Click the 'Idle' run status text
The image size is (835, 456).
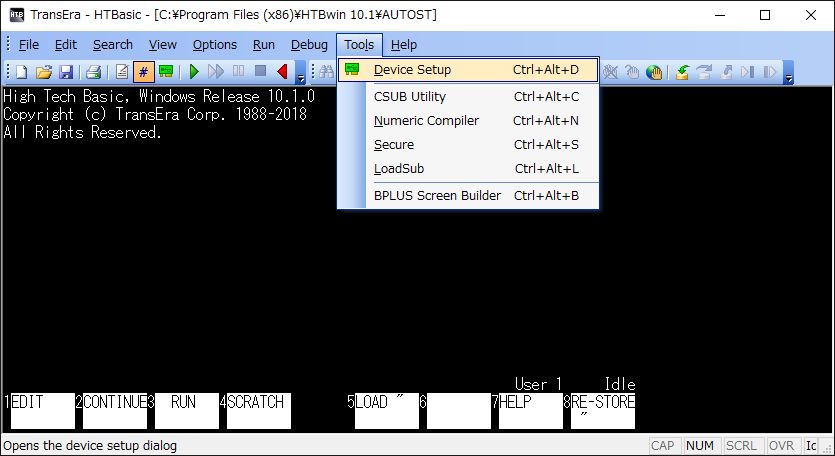pos(620,384)
